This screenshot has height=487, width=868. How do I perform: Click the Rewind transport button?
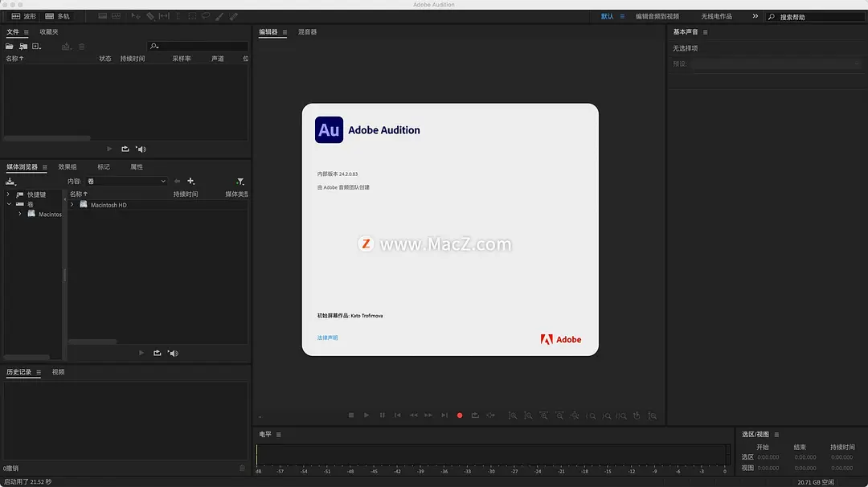pos(413,415)
